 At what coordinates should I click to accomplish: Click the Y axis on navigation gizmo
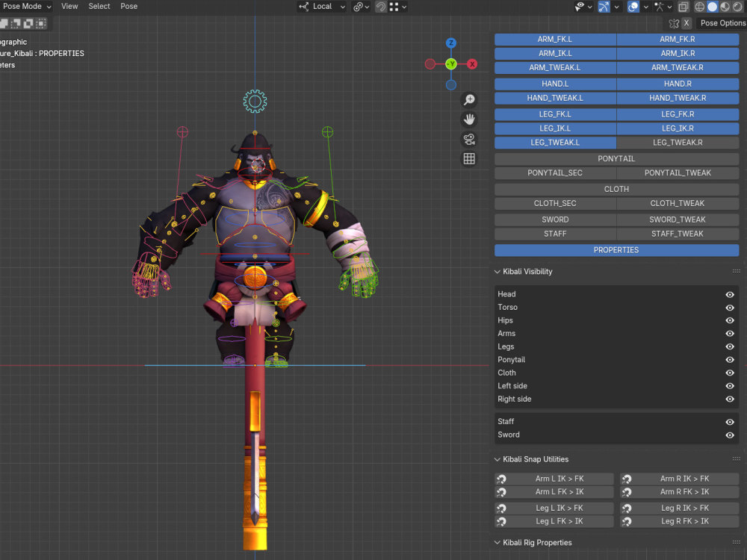coord(450,63)
